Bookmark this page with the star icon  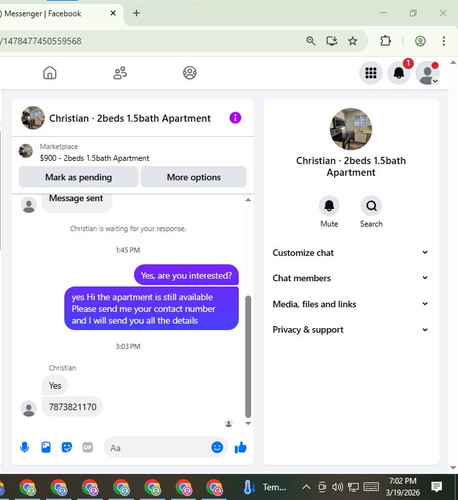(x=352, y=41)
